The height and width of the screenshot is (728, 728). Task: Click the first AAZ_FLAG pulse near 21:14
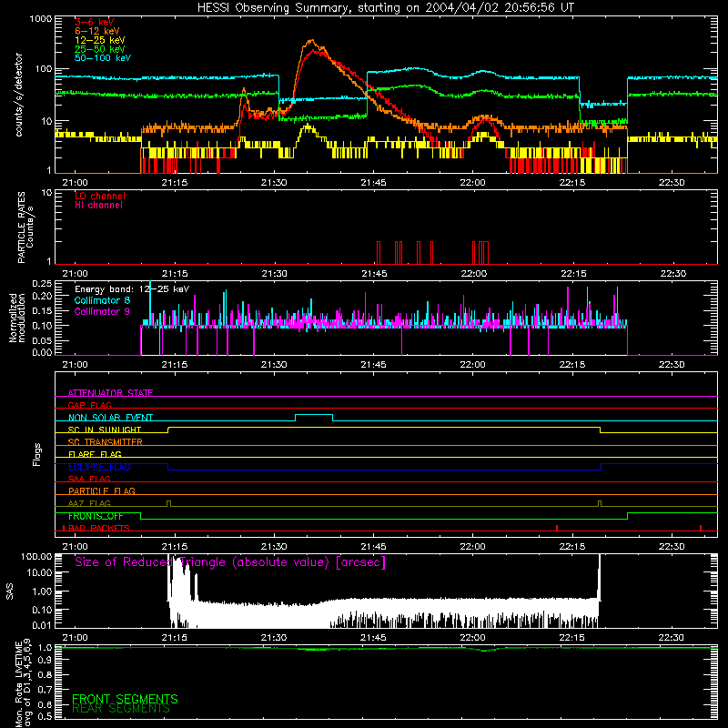[x=168, y=504]
